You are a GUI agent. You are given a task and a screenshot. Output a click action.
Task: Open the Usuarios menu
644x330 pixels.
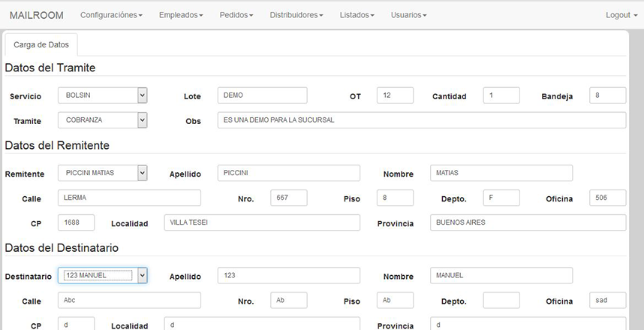tap(408, 15)
